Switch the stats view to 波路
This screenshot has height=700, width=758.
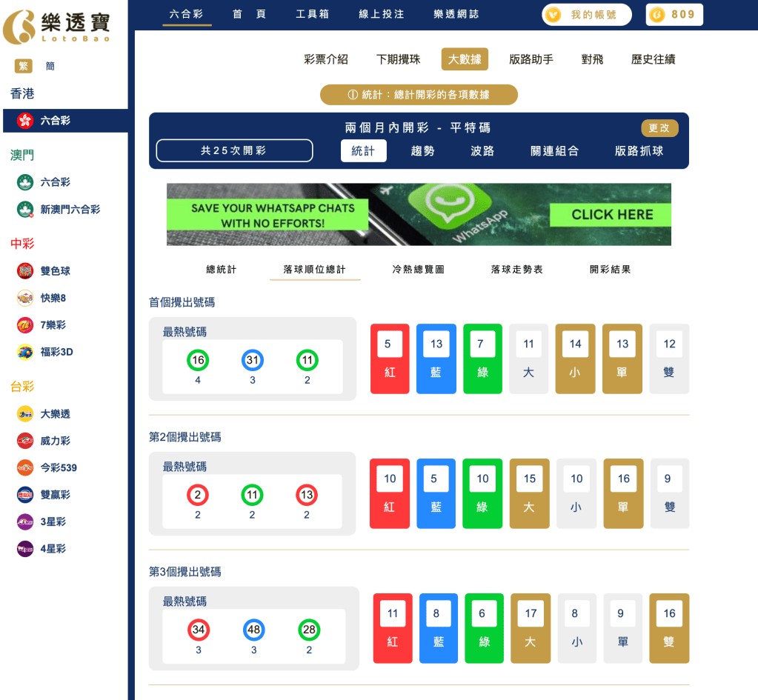pos(481,150)
